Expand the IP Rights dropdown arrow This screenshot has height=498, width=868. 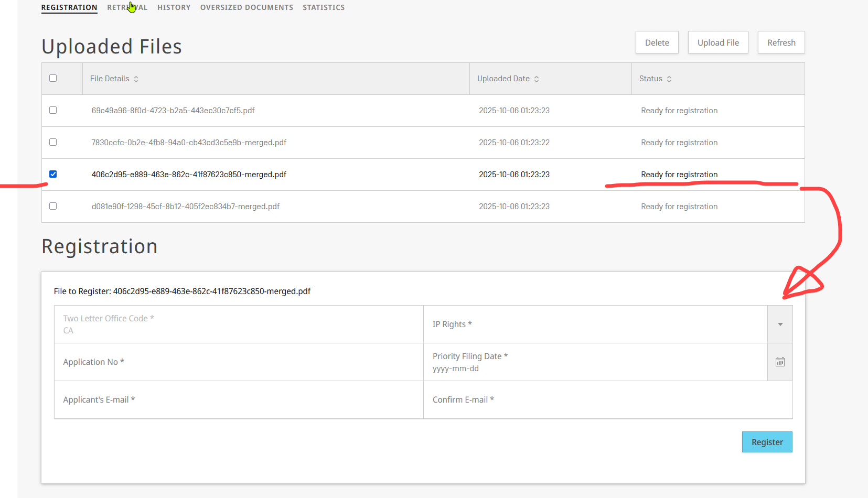pyautogui.click(x=780, y=324)
